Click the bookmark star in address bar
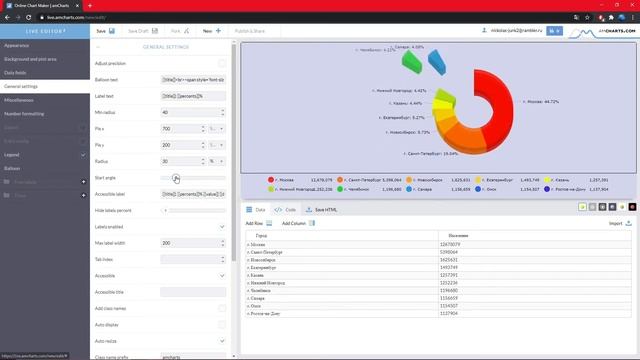This screenshot has width=640, height=360. (587, 18)
